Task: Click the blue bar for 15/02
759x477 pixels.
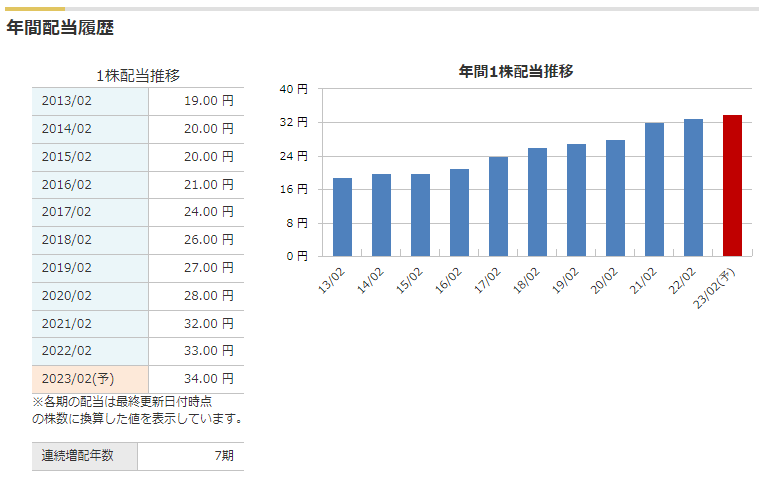Action: pyautogui.click(x=420, y=215)
